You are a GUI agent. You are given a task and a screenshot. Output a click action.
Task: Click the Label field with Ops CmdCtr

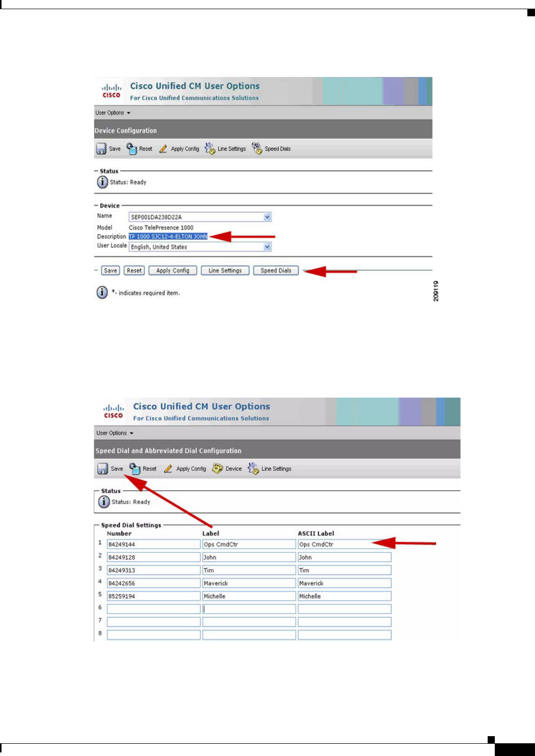[249, 544]
